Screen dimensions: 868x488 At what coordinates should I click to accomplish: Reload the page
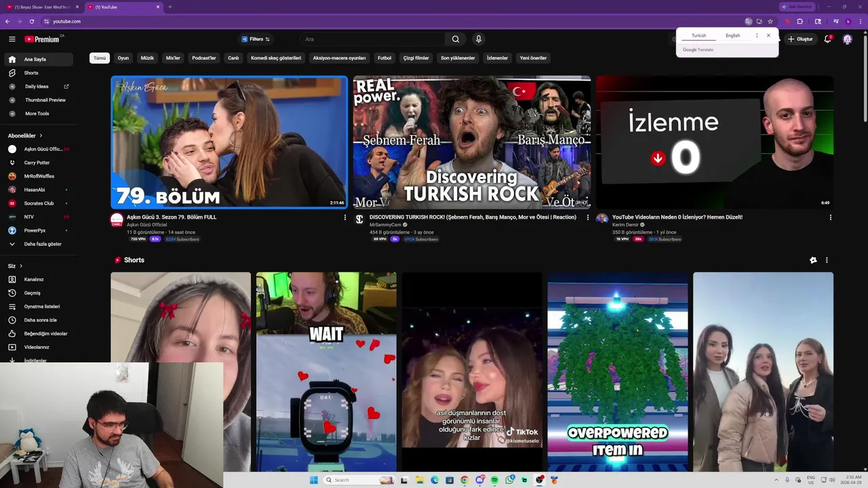[31, 22]
